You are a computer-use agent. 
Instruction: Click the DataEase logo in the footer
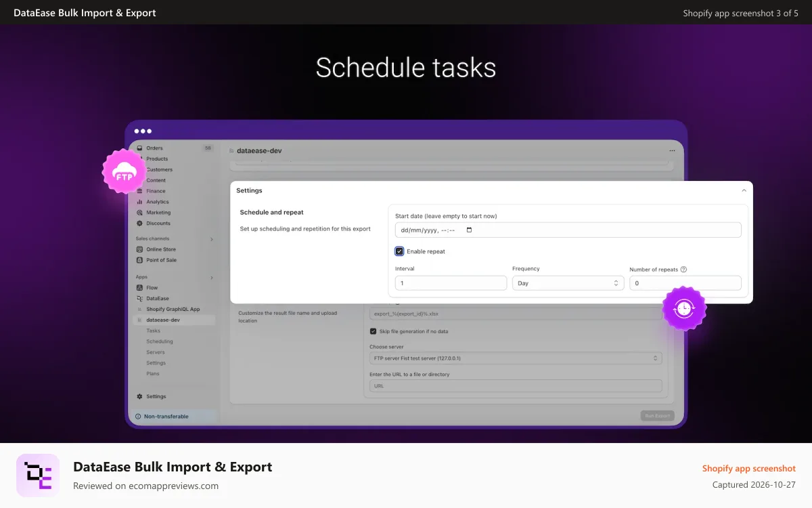click(x=38, y=475)
